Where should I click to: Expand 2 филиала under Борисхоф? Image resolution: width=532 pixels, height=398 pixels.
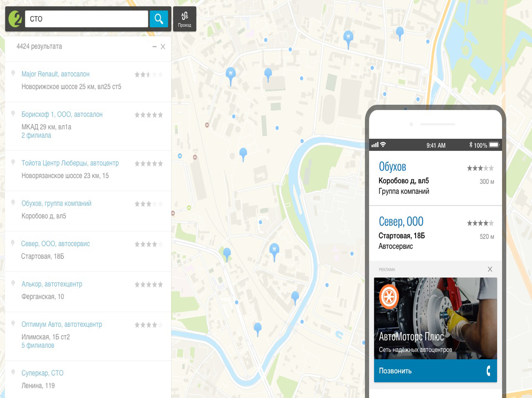click(x=36, y=136)
